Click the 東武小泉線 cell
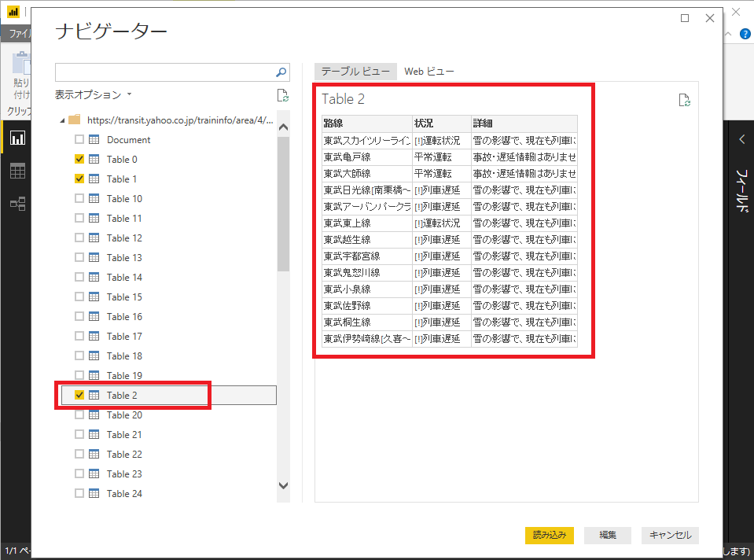 pyautogui.click(x=367, y=289)
